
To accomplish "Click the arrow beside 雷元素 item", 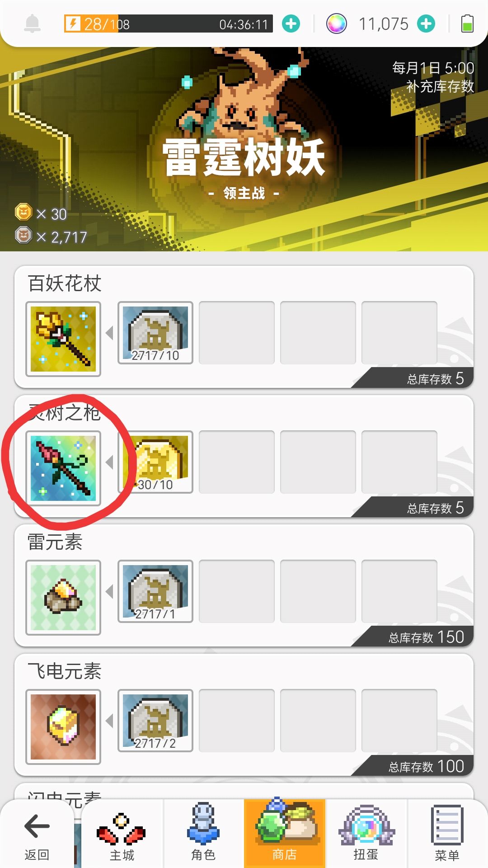I will tap(109, 592).
